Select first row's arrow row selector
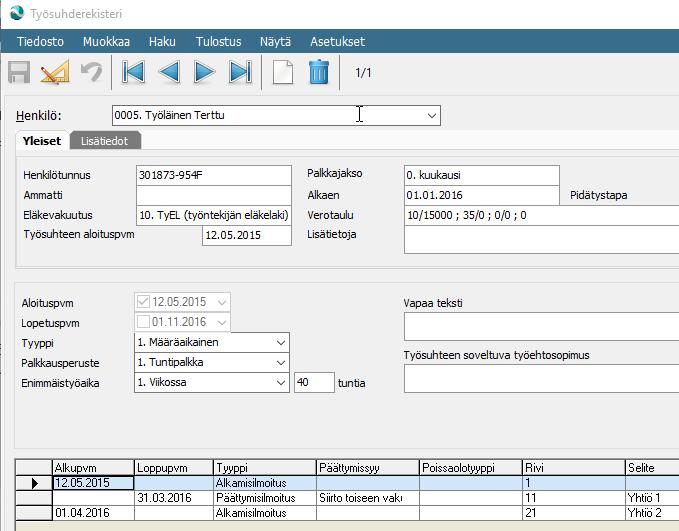Screen dimensions: 679x531 (34, 483)
